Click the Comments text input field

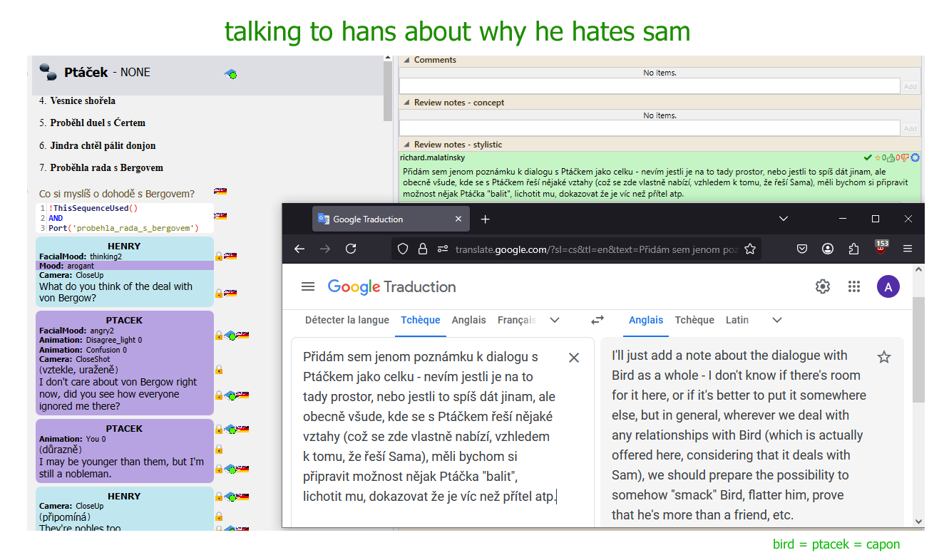coord(650,86)
